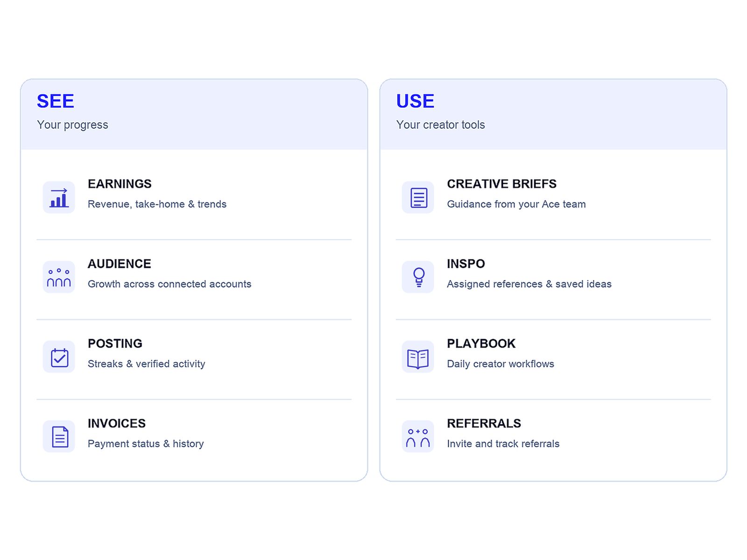Click the Audience people icon
747x560 pixels.
(x=59, y=277)
